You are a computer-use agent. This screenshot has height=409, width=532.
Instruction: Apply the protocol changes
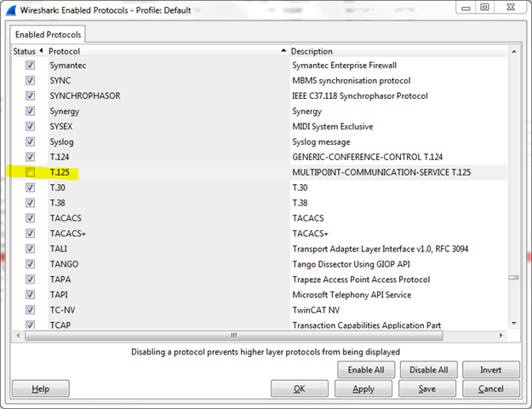[x=363, y=389]
